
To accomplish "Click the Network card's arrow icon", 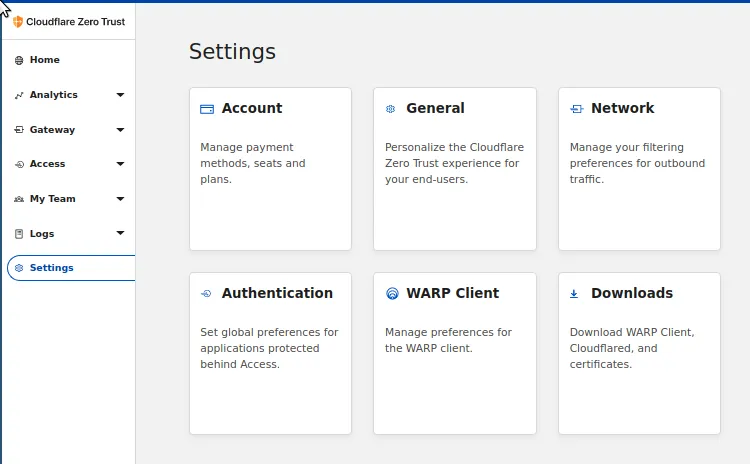I will (577, 109).
